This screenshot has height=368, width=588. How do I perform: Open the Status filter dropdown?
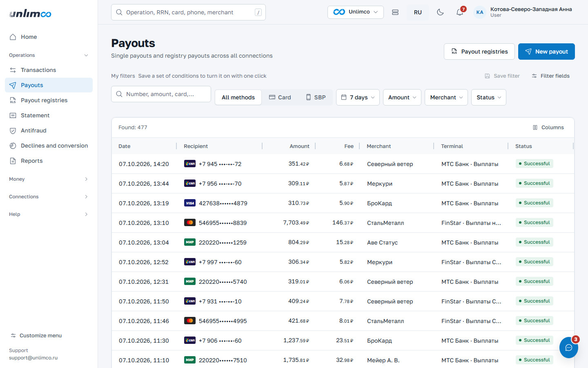coord(488,97)
